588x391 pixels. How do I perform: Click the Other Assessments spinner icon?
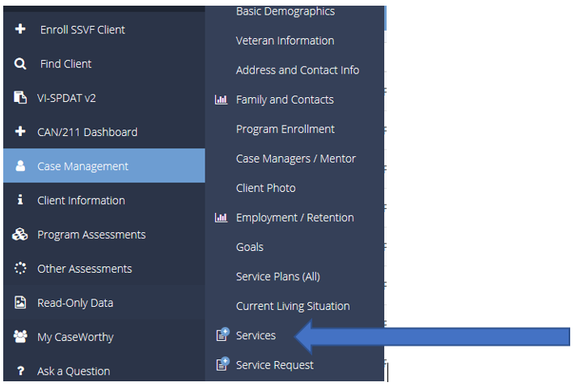(21, 269)
